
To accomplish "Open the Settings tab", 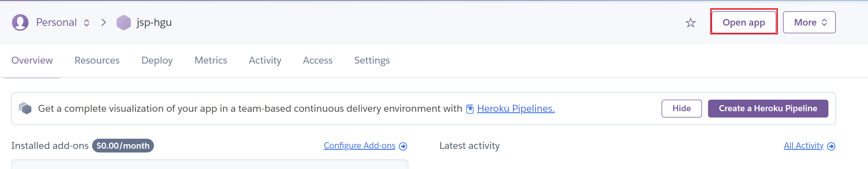I will (x=372, y=60).
